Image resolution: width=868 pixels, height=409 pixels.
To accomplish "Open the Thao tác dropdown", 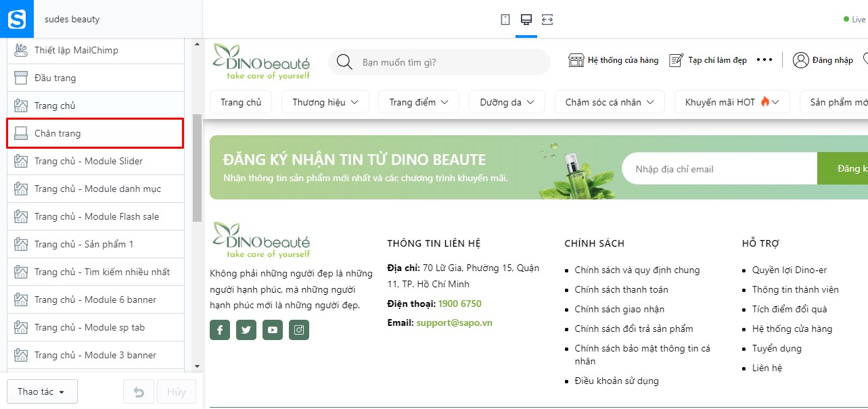I will tap(42, 392).
